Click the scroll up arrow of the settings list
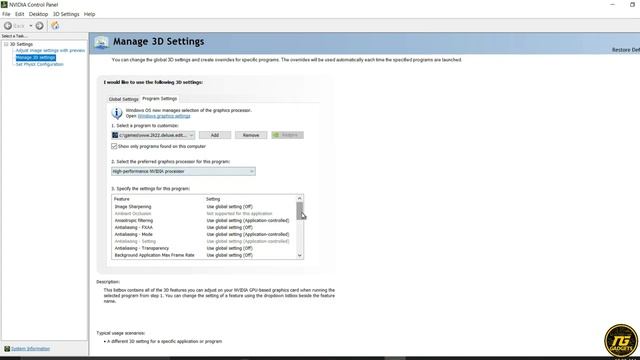 click(300, 198)
